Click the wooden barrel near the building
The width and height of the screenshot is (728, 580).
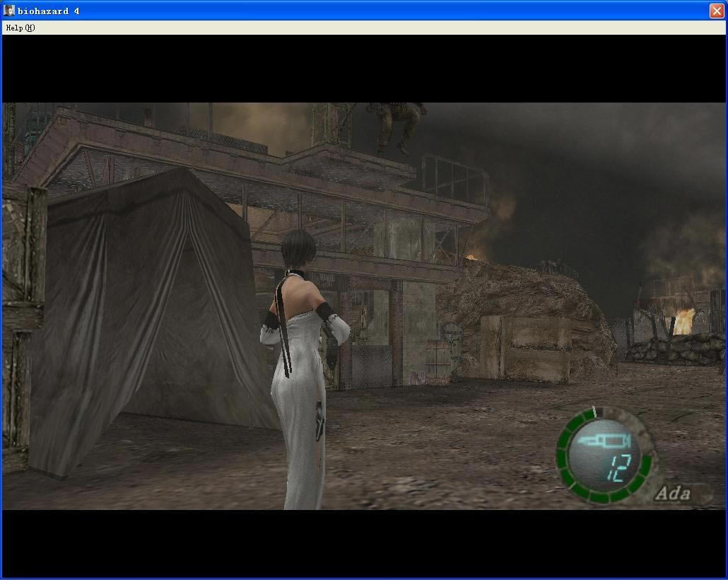point(438,361)
